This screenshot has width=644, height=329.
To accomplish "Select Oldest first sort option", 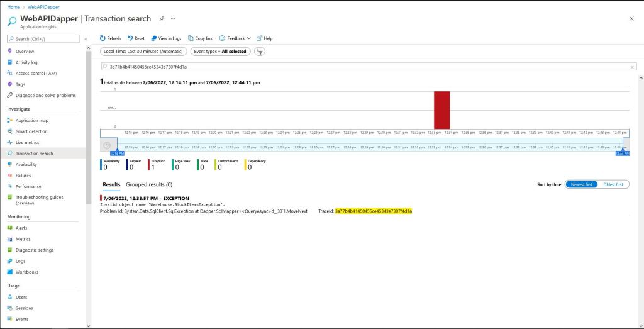I will 613,184.
